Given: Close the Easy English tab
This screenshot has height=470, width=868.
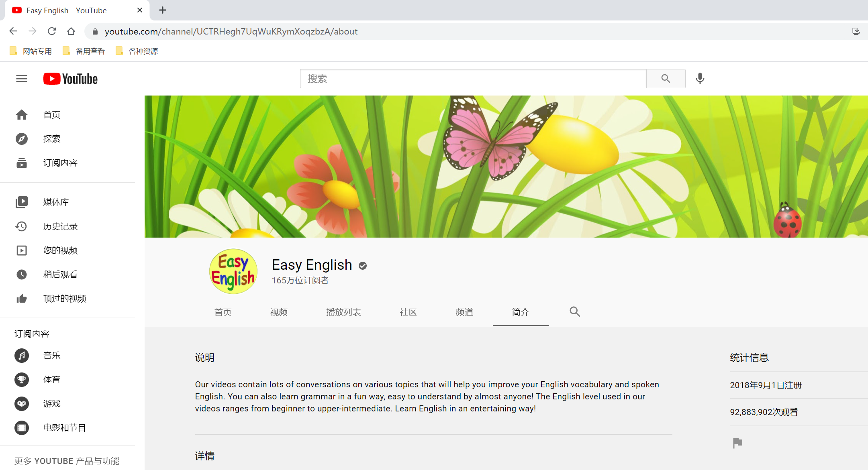Looking at the screenshot, I should [x=140, y=10].
